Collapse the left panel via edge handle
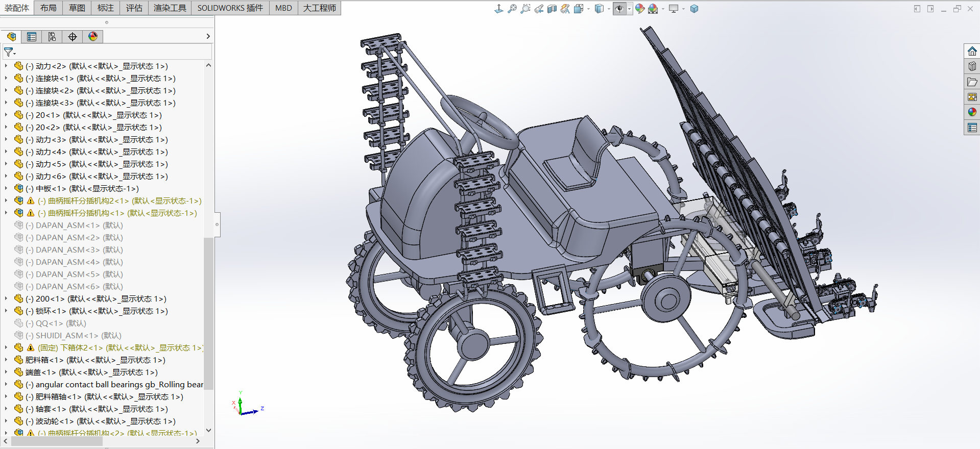Viewport: 980px width, 449px height. click(x=217, y=224)
